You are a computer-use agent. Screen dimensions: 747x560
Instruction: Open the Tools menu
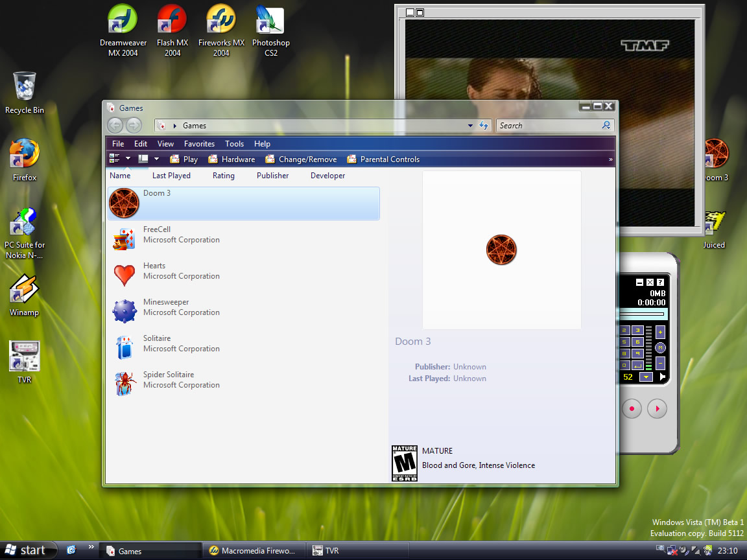234,144
